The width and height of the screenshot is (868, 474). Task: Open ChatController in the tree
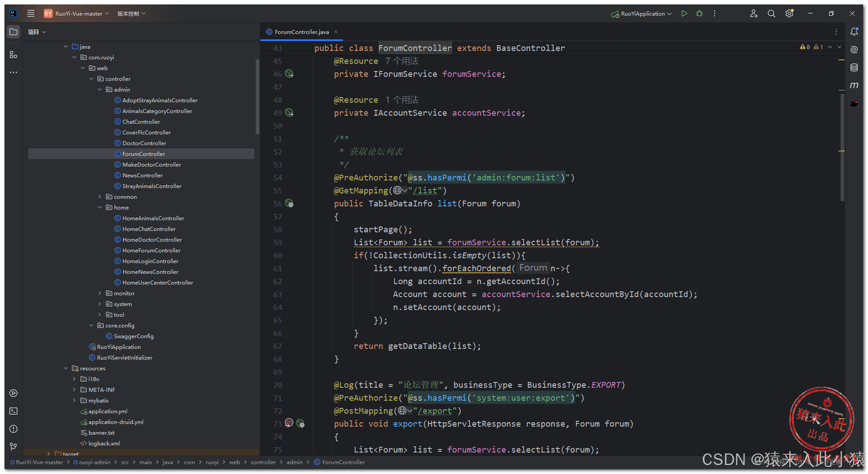tap(141, 122)
